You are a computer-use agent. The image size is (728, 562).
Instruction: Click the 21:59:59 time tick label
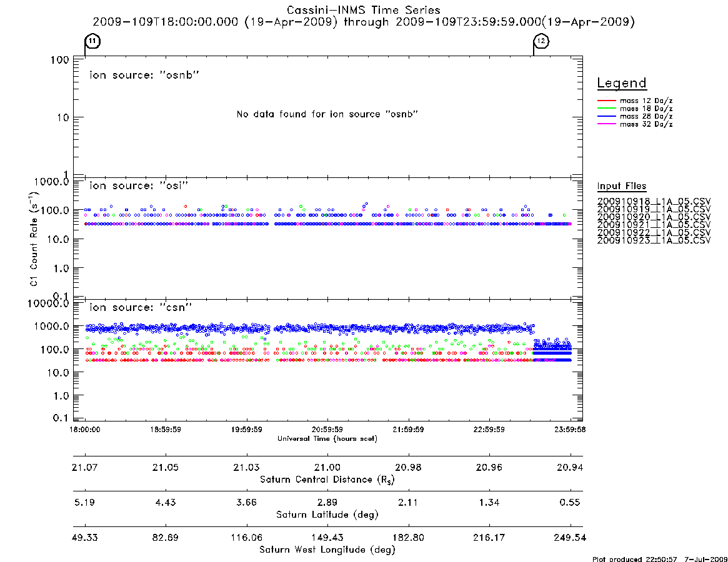click(x=408, y=430)
